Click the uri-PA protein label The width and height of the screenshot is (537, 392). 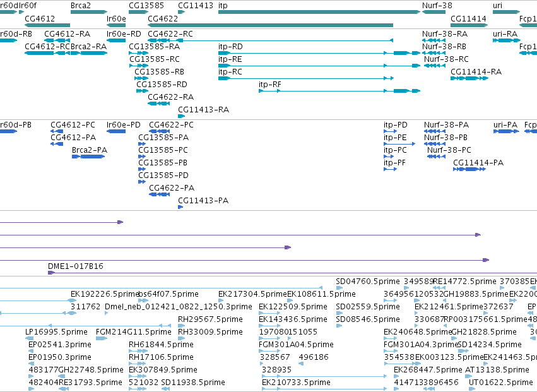click(x=505, y=125)
